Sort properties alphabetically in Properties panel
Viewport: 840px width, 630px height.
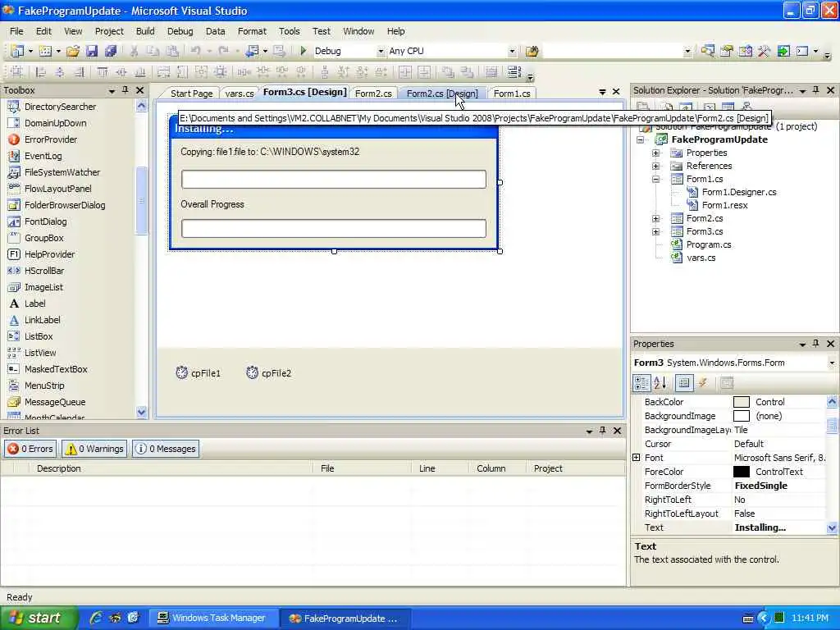coord(660,382)
